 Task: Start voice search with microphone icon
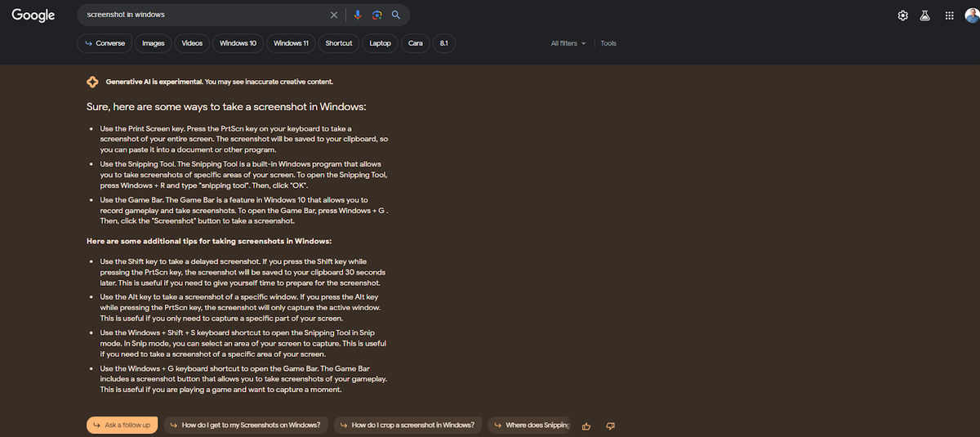358,15
